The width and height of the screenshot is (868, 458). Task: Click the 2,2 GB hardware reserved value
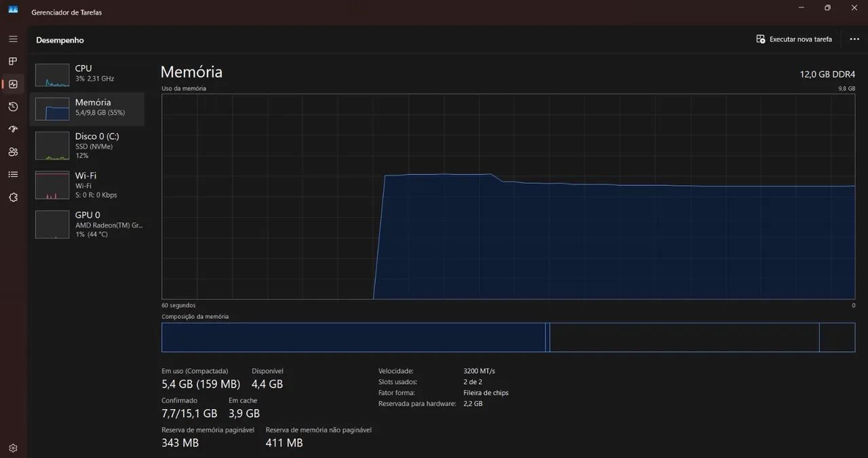(473, 404)
